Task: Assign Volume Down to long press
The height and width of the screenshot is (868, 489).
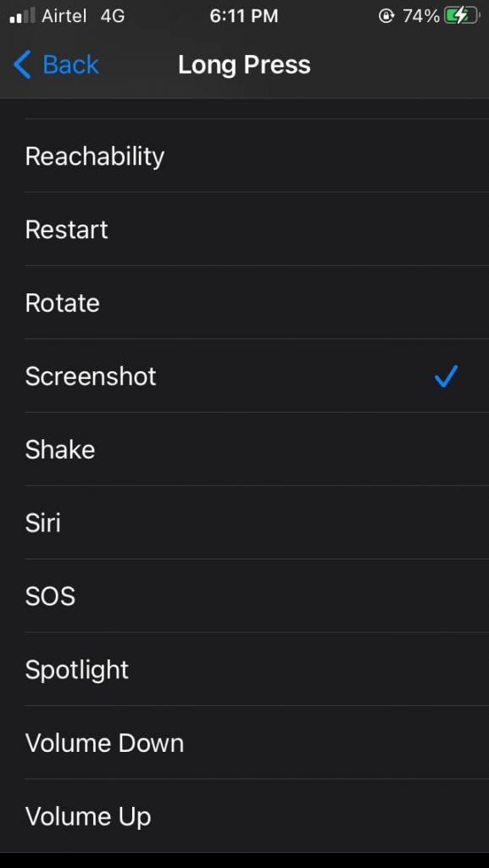Action: [x=104, y=743]
